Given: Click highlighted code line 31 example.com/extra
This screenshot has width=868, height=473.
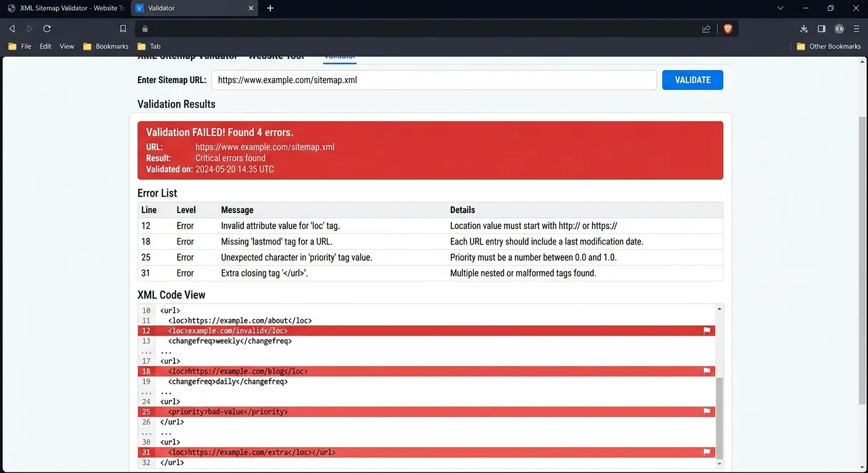Looking at the screenshot, I should (x=427, y=452).
